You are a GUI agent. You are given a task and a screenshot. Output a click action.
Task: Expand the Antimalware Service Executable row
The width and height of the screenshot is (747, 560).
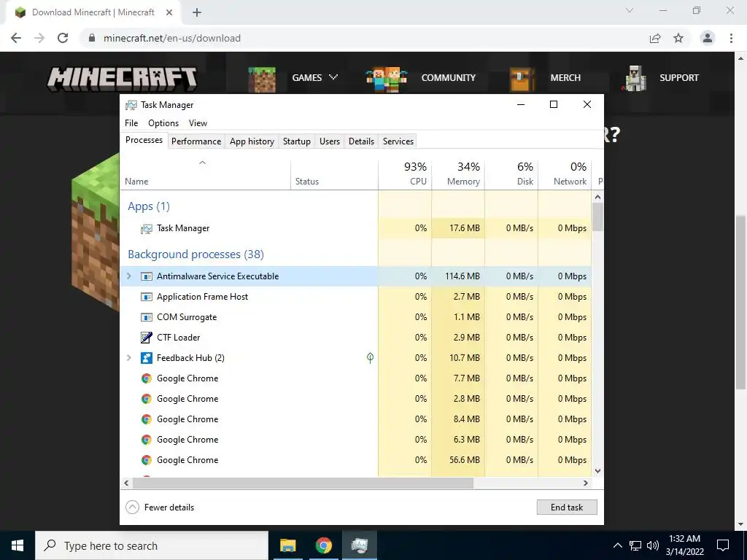click(128, 276)
